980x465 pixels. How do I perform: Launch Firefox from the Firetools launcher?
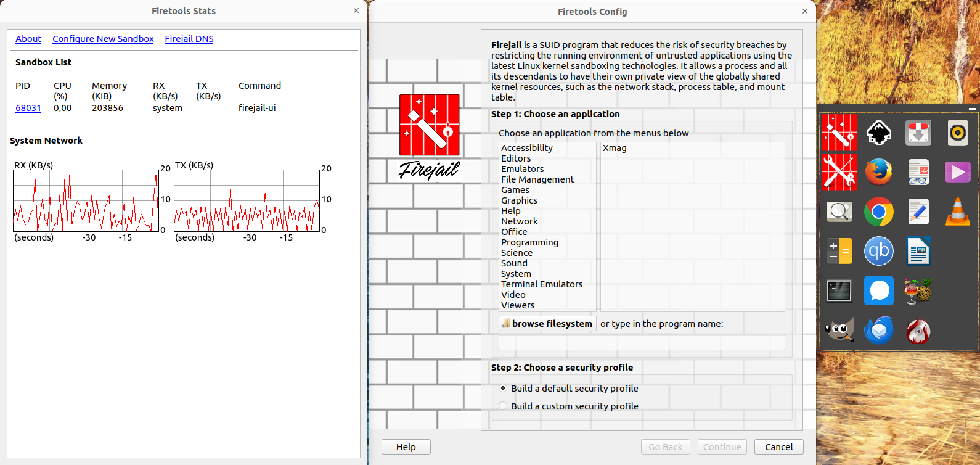(x=878, y=172)
